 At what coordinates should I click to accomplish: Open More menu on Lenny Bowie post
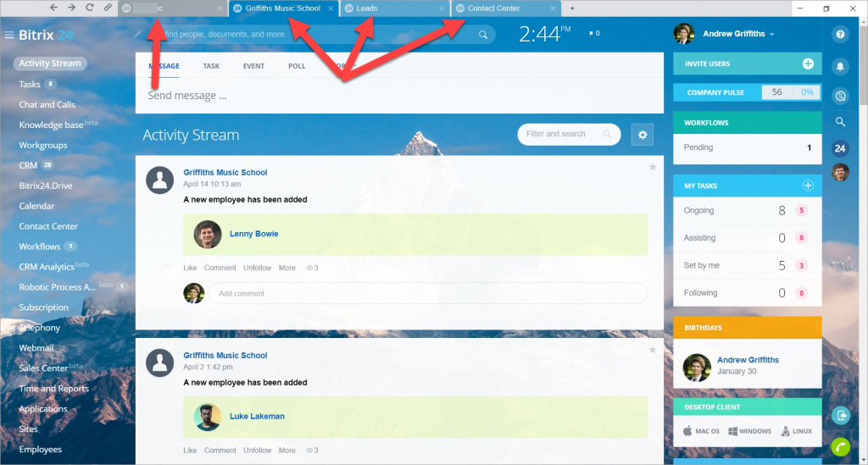[287, 268]
